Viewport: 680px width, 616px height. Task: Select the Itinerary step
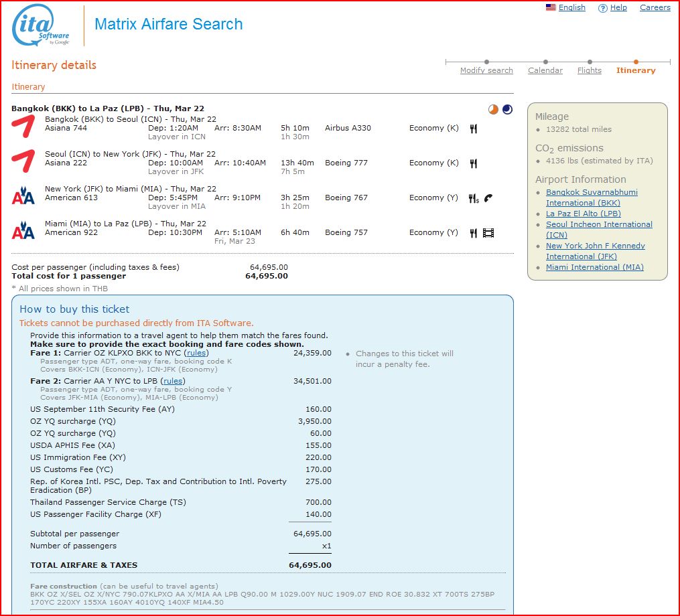click(x=636, y=70)
